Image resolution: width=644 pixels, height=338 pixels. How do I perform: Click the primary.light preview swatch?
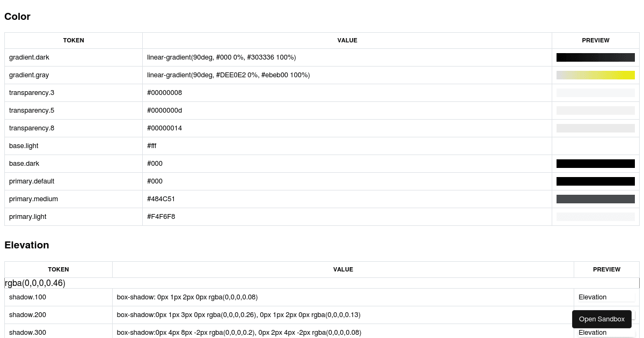click(596, 217)
